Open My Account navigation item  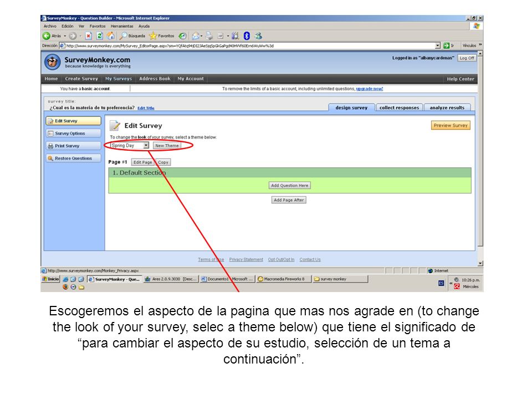[x=191, y=79]
